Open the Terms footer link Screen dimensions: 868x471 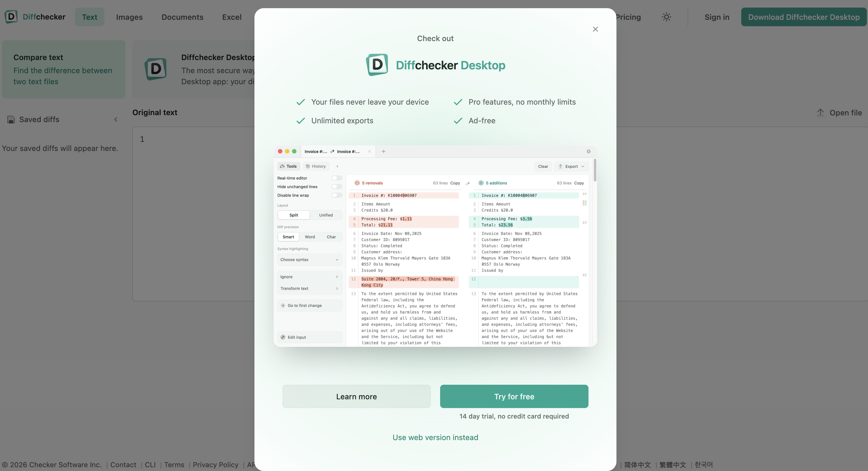(174, 465)
